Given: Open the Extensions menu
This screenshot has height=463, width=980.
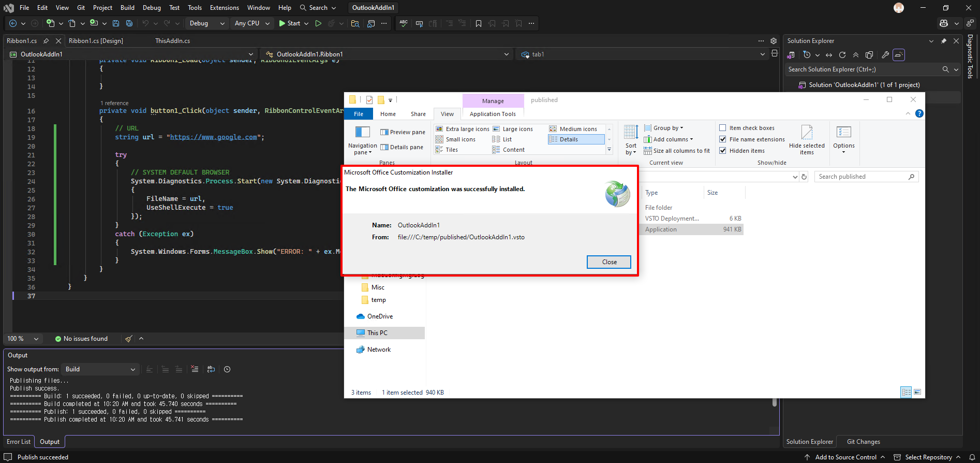Looking at the screenshot, I should point(225,8).
